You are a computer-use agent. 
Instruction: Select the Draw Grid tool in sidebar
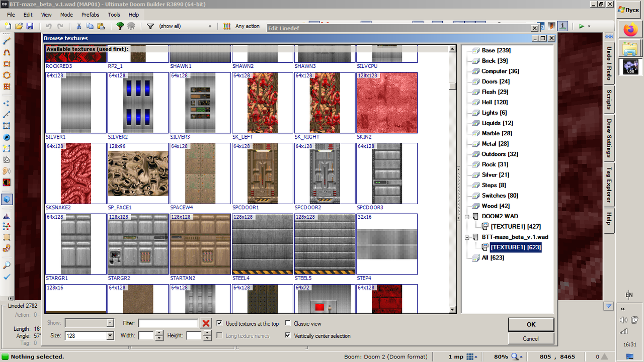tap(7, 86)
